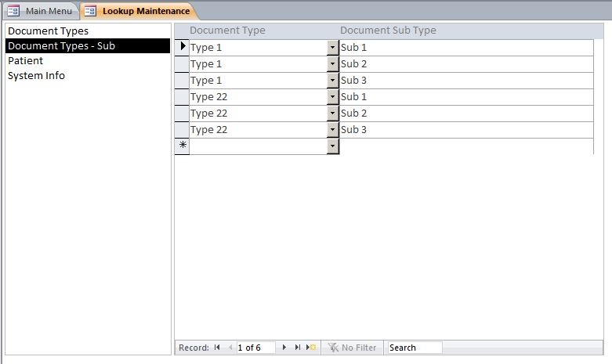The width and height of the screenshot is (612, 364).
Task: Click the Main Menu tab form icon
Action: click(13, 11)
